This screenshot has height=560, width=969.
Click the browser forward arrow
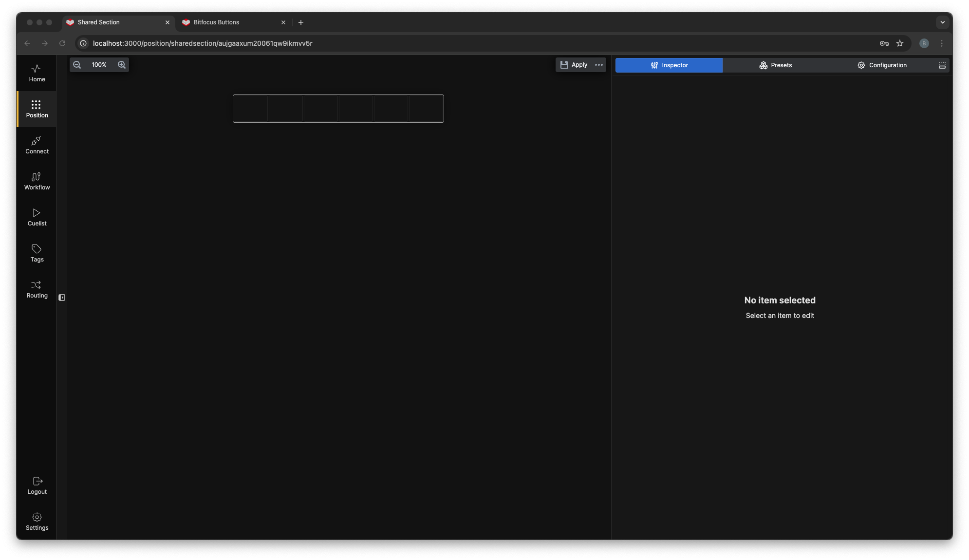(x=45, y=43)
